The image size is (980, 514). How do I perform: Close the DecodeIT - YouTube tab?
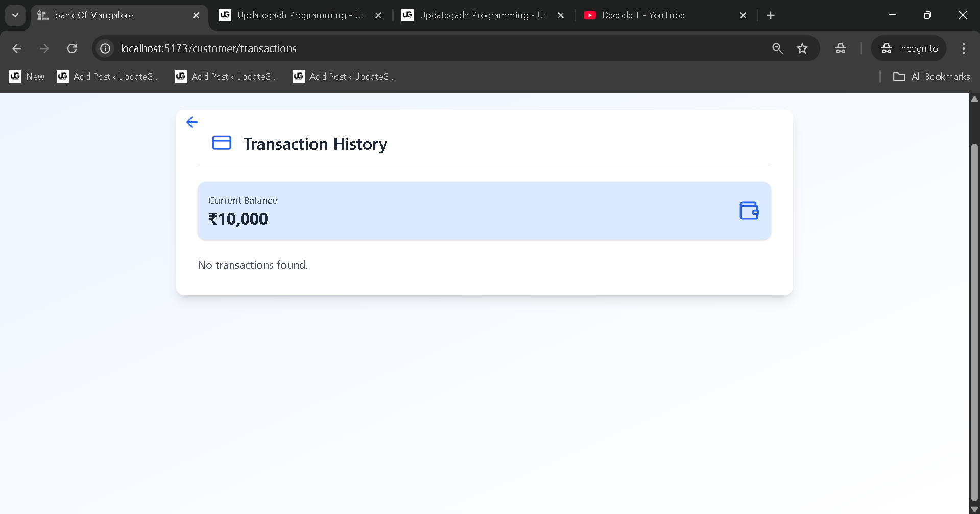click(x=743, y=15)
